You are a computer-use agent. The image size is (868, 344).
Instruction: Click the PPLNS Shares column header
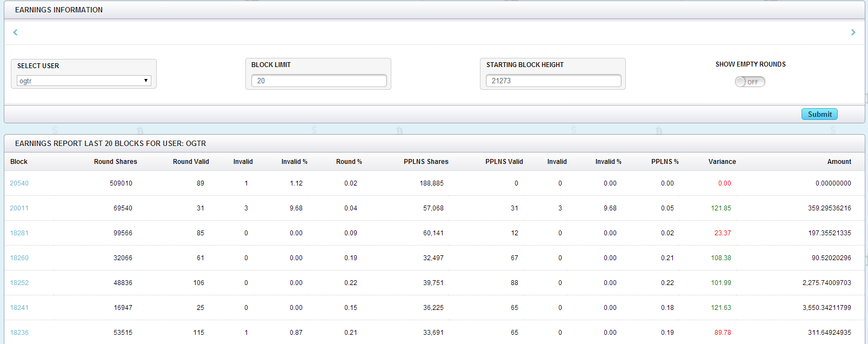click(426, 162)
